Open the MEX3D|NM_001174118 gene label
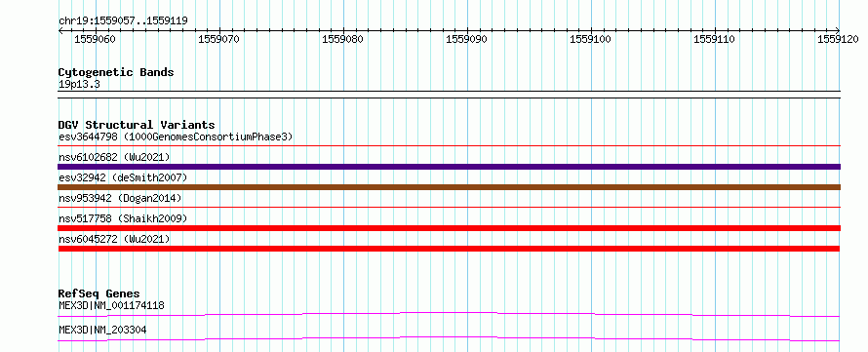 click(x=111, y=305)
